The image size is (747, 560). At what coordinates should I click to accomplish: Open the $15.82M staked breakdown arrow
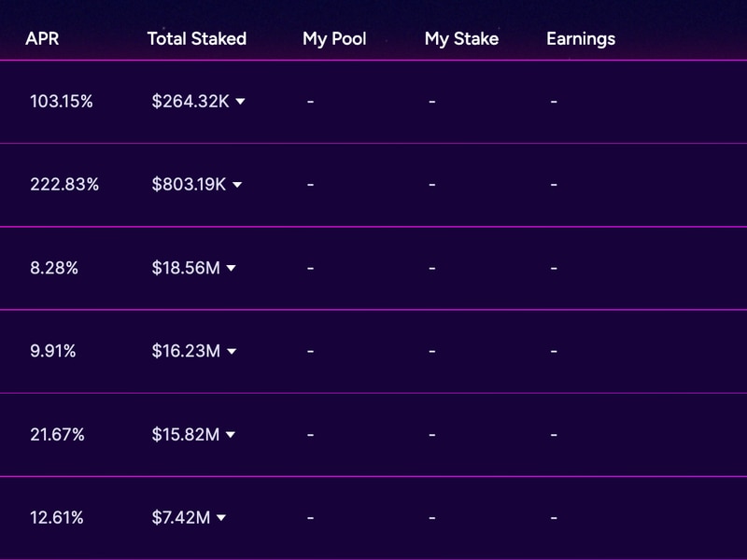click(231, 435)
